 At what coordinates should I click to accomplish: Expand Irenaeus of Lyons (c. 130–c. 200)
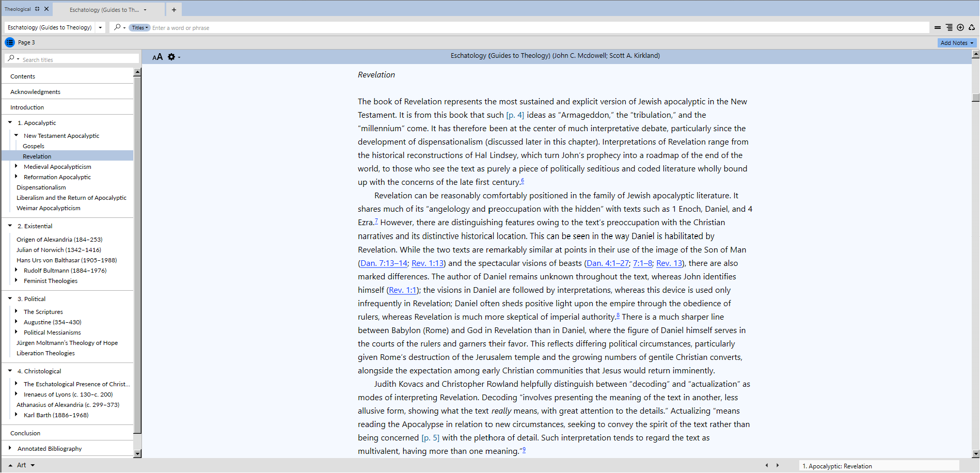pos(16,394)
